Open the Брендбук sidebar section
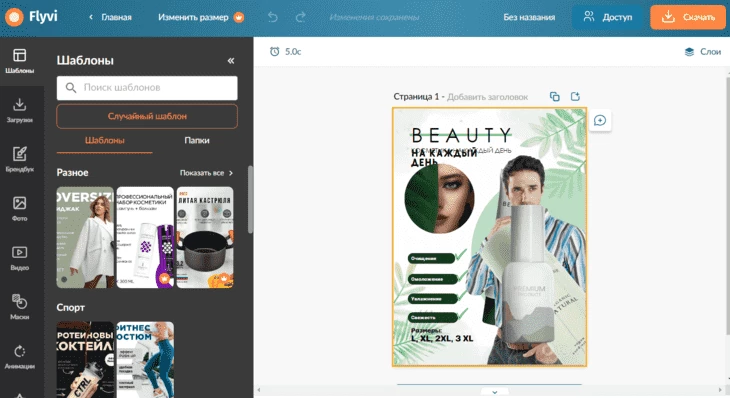This screenshot has height=398, width=730. 20,160
